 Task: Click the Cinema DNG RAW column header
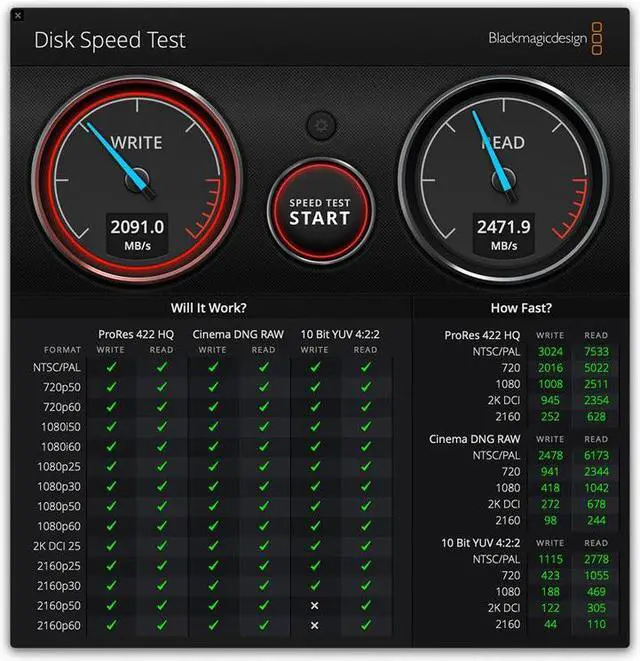pos(238,334)
